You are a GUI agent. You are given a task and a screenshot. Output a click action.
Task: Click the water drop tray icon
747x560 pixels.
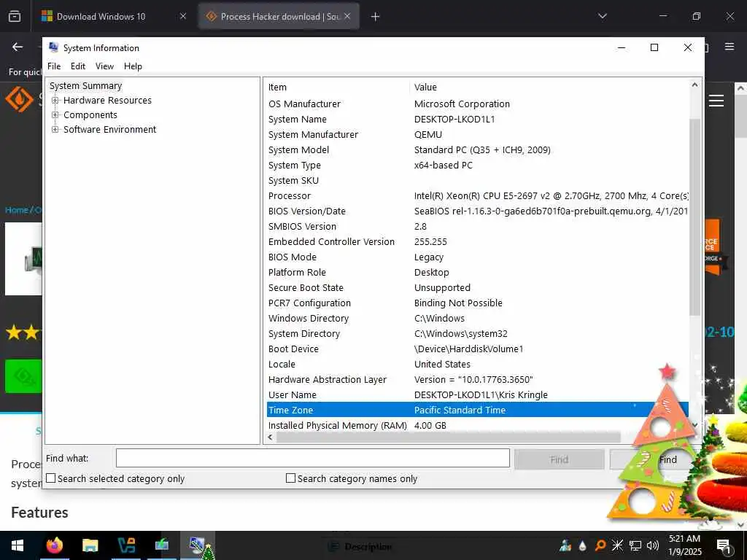point(583,545)
